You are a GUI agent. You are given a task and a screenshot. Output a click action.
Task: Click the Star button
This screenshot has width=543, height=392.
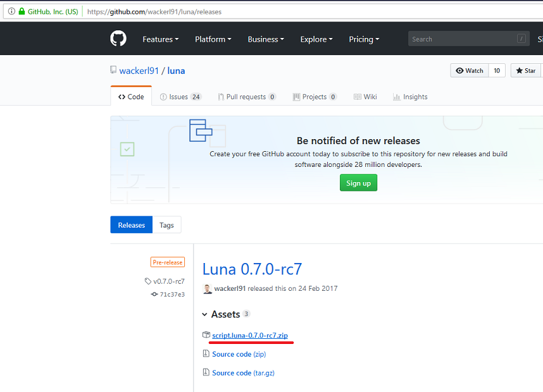[x=526, y=71]
